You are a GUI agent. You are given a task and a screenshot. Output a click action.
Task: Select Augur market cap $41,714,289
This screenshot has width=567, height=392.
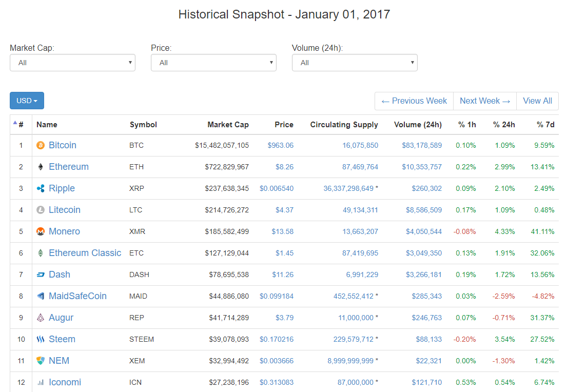(x=229, y=318)
